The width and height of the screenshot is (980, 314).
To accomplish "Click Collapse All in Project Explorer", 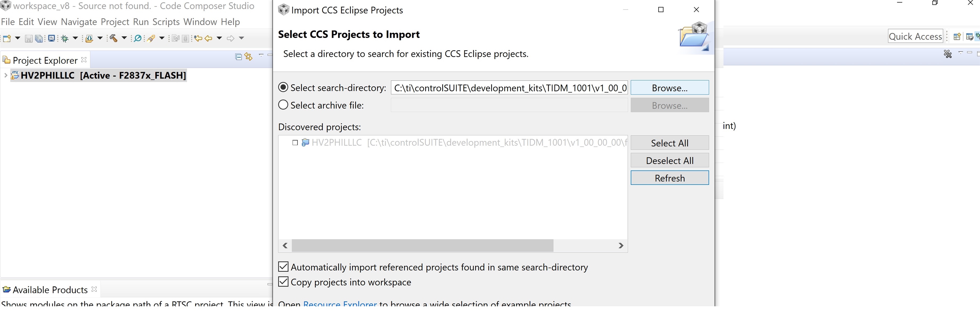I will 238,57.
